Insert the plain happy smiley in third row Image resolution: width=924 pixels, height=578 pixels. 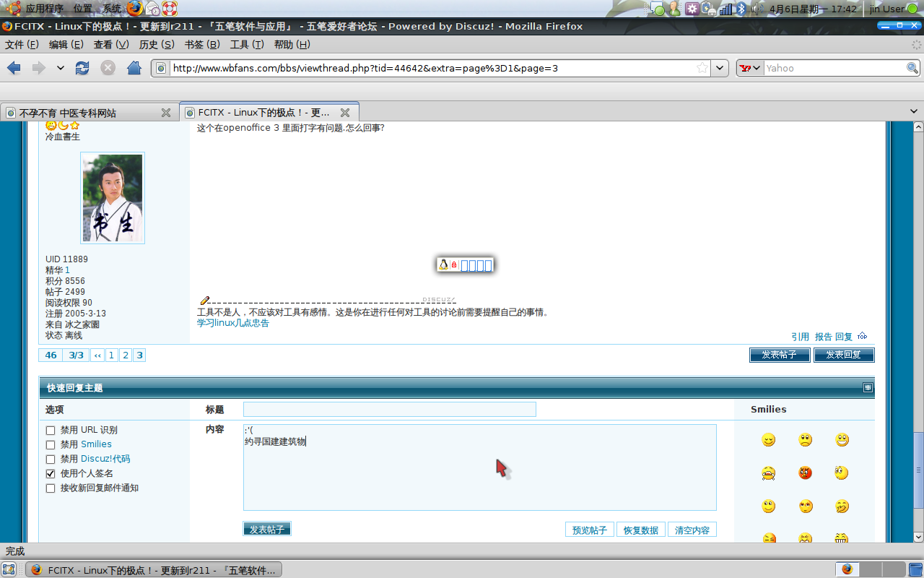[769, 506]
